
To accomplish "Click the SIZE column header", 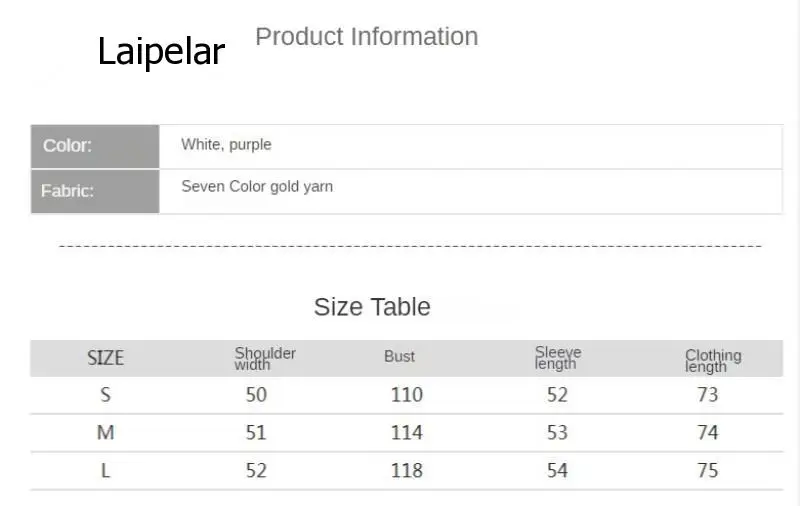I will [x=105, y=358].
